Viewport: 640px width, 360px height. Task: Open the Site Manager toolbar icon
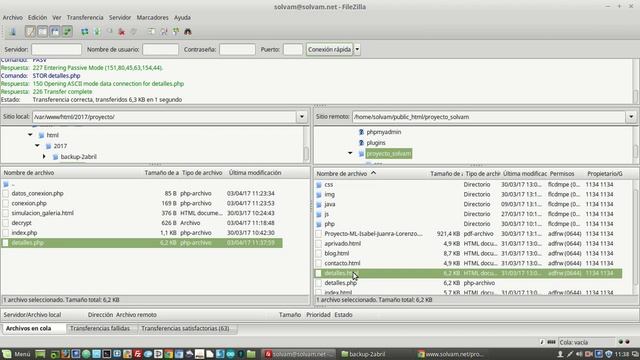pyautogui.click(x=12, y=31)
